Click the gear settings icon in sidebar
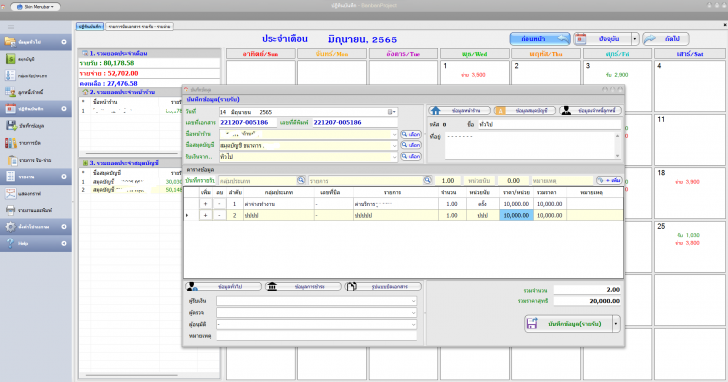 tap(10, 227)
